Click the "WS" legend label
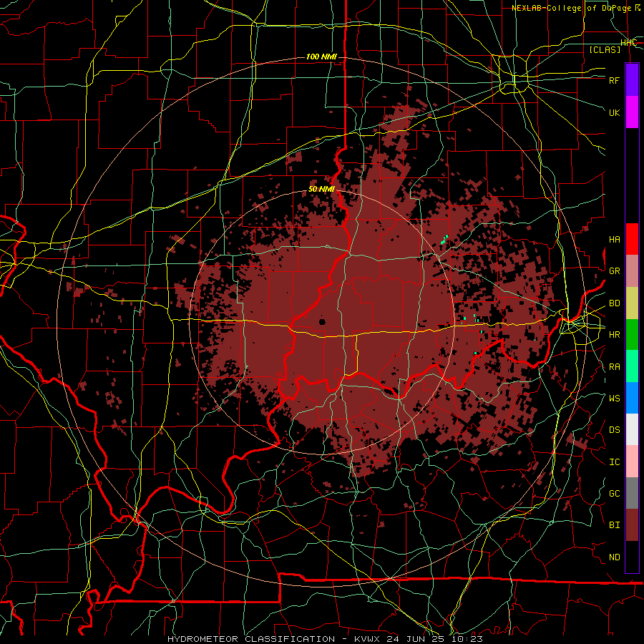644x644 pixels. point(615,399)
